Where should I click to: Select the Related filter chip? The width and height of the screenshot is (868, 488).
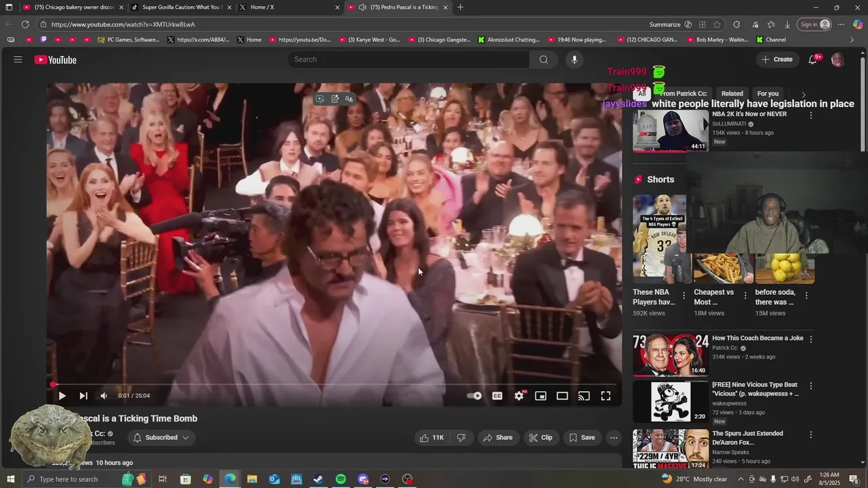point(732,94)
